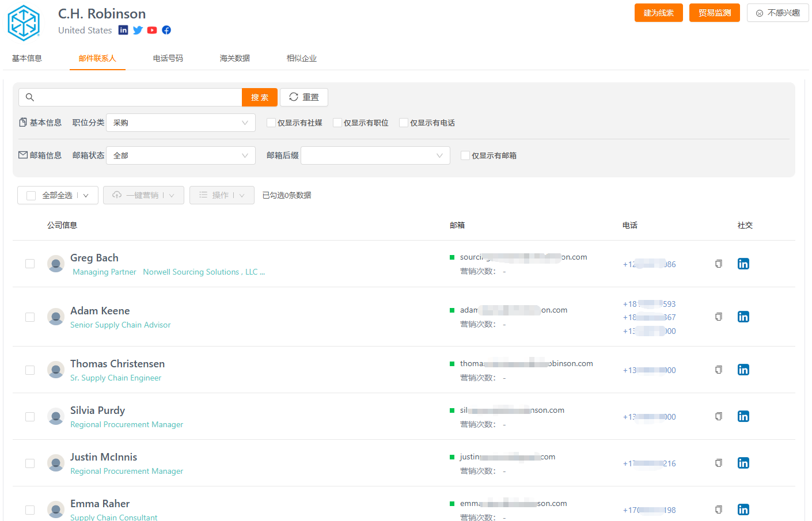Click the orange 搜索 button
The height and width of the screenshot is (521, 812).
click(260, 97)
